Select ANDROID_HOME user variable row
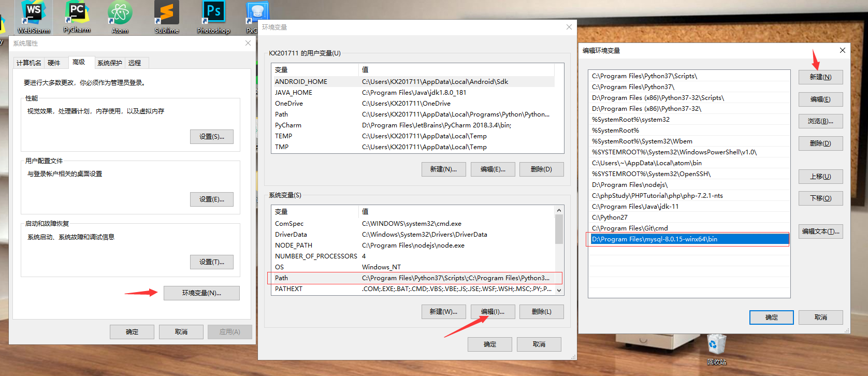Image resolution: width=868 pixels, height=376 pixels. 413,82
